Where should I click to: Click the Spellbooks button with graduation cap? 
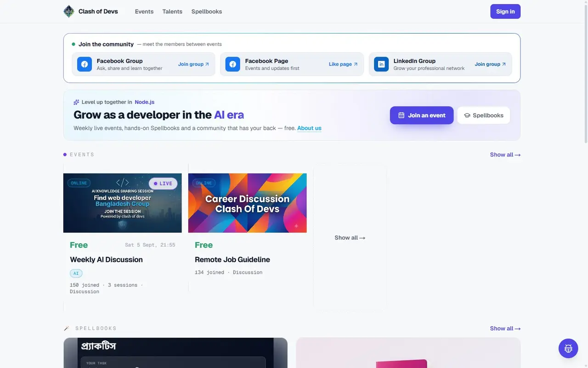tap(484, 115)
